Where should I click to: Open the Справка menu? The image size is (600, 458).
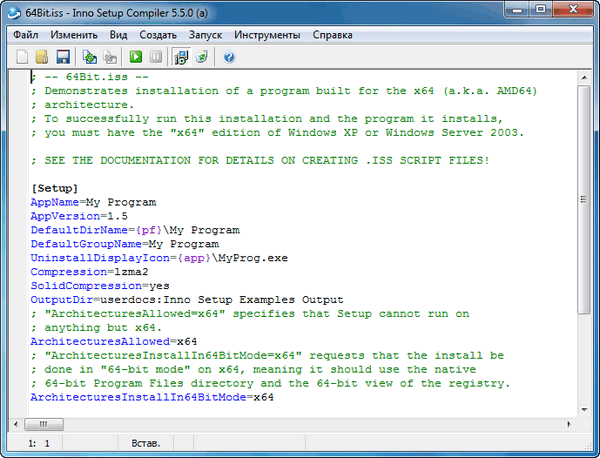(x=332, y=35)
